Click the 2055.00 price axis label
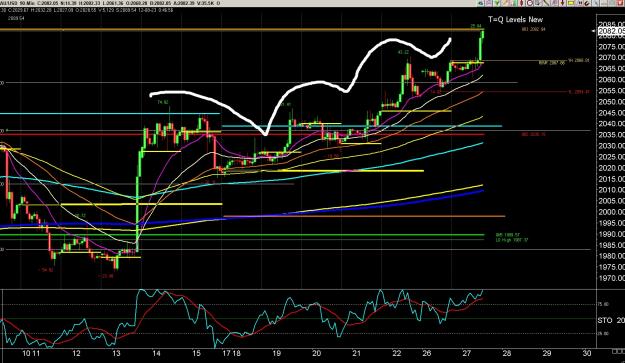 tap(611, 91)
